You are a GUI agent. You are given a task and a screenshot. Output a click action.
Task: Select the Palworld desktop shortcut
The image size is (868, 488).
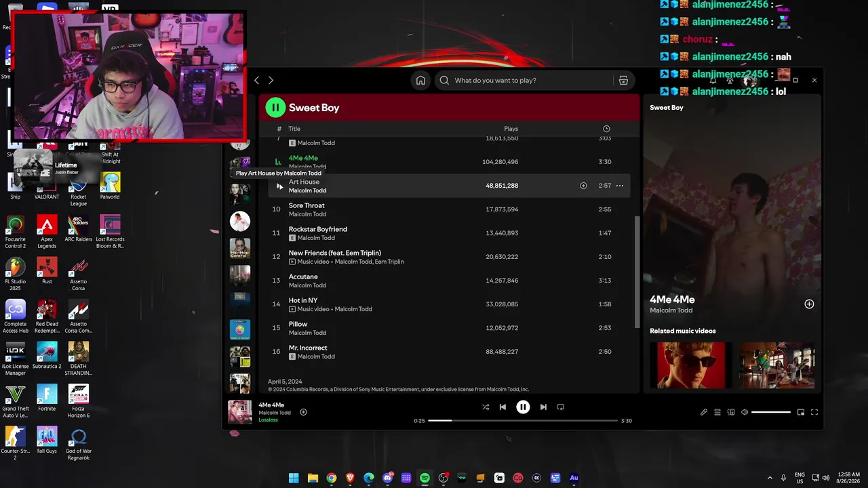[110, 187]
